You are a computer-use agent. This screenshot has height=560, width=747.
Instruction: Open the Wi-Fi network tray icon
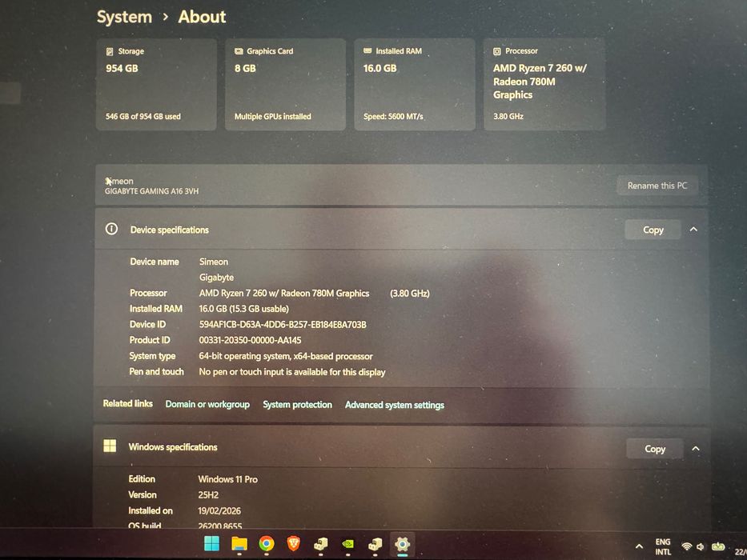tap(686, 546)
